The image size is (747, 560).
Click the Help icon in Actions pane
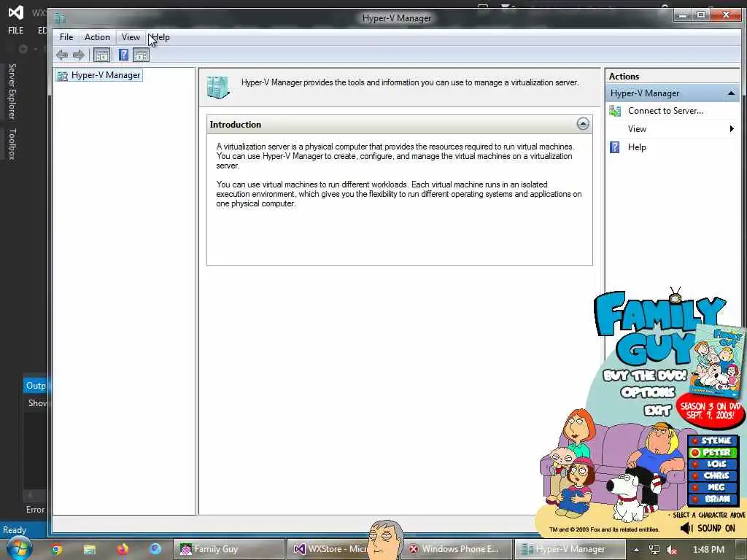coord(615,147)
